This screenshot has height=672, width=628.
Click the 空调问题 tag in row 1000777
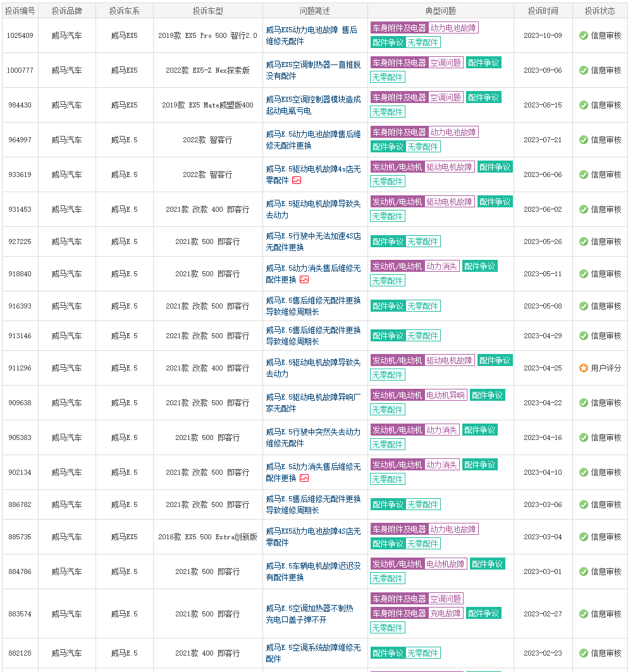coord(446,63)
